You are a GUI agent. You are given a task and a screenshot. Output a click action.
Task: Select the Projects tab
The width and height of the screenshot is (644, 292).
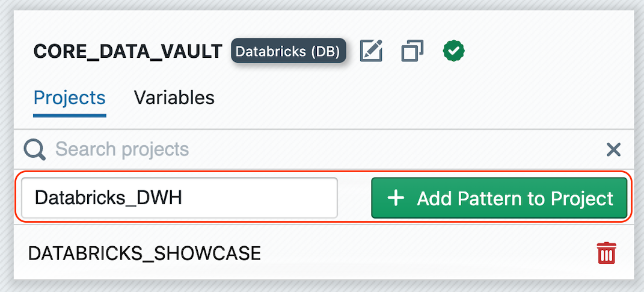coord(69,98)
